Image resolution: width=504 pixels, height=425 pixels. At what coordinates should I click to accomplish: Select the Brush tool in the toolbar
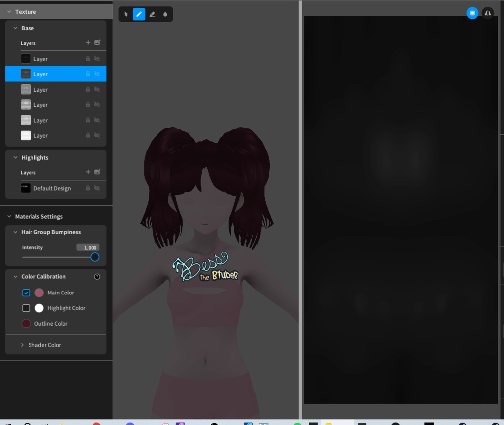(138, 14)
